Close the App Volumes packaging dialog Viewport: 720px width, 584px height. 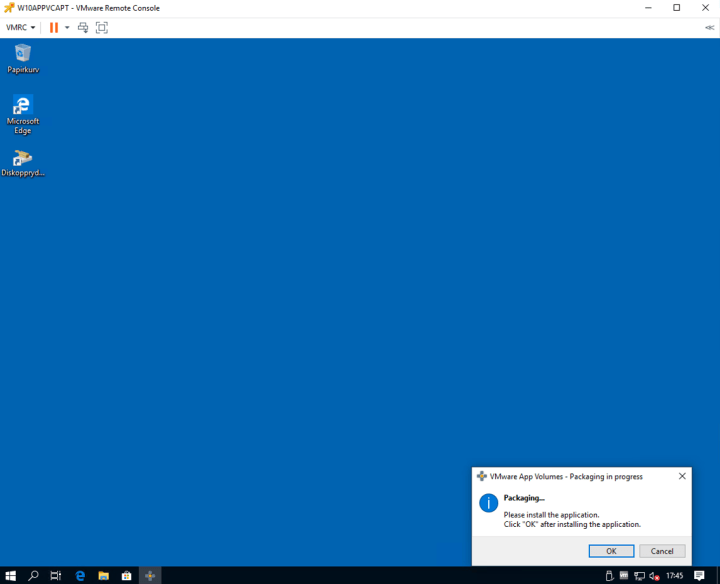682,476
